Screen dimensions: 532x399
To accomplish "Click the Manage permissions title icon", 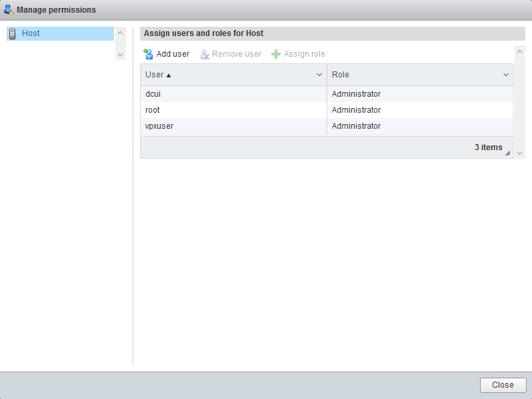I will tap(9, 9).
